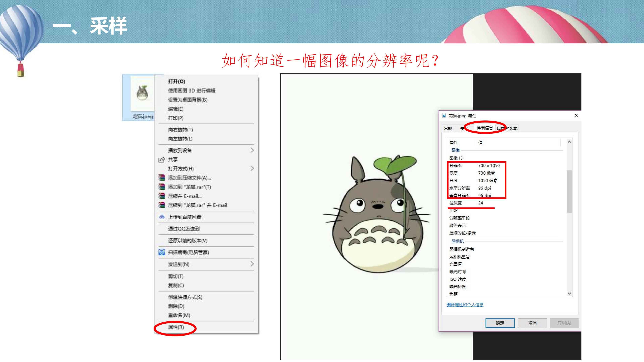Select 创建快捷方式(S)
Screen dimensions: 644x362
point(185,297)
